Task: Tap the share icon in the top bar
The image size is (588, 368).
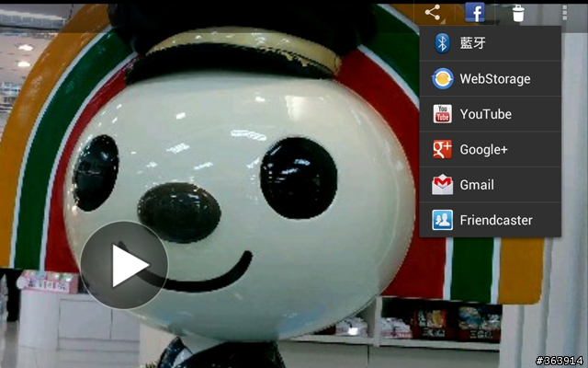Action: 433,13
